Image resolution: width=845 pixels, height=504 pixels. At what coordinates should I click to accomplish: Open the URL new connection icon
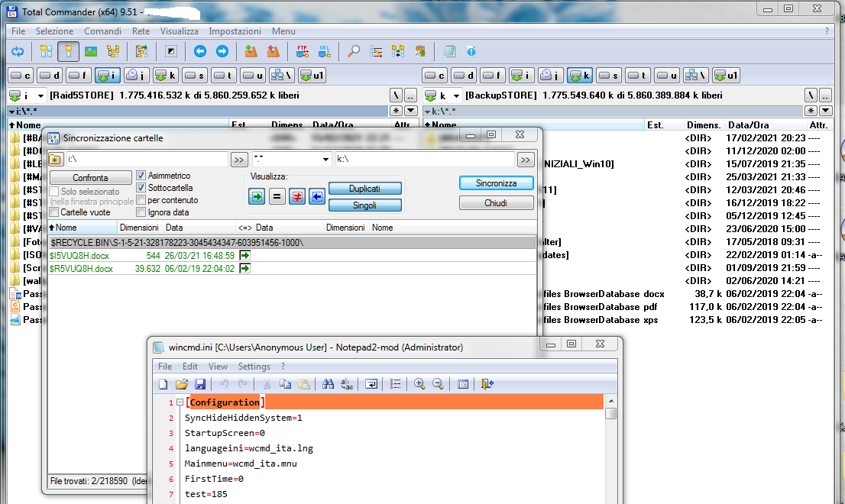click(324, 52)
